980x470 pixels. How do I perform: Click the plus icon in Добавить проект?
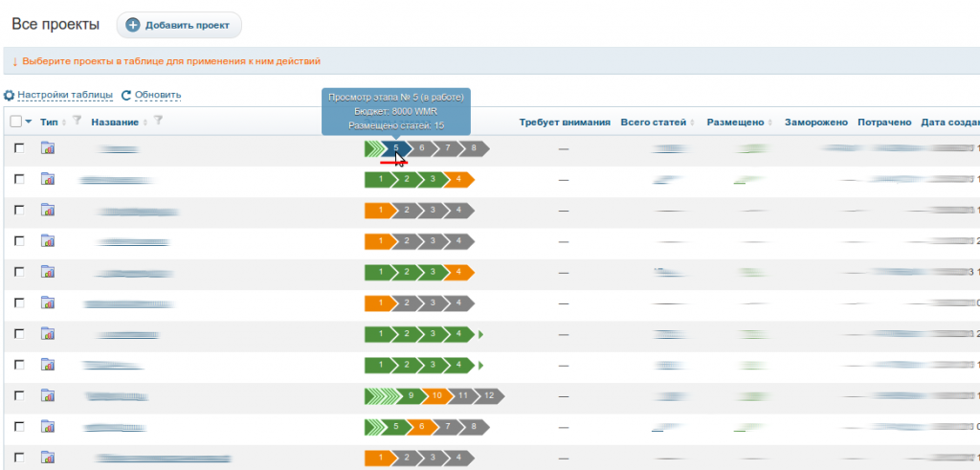(132, 25)
